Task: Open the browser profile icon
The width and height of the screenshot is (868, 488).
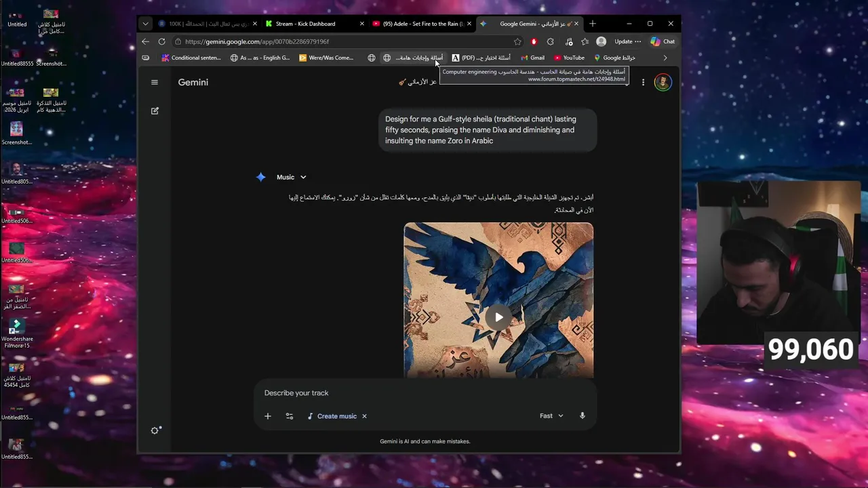Action: [x=601, y=41]
